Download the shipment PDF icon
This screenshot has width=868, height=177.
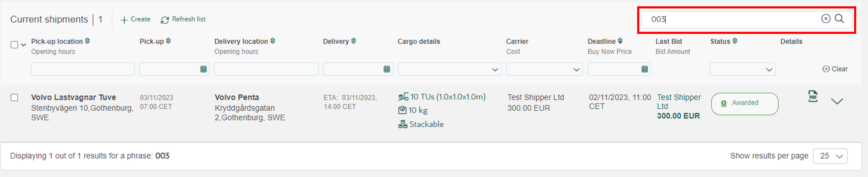tap(813, 97)
